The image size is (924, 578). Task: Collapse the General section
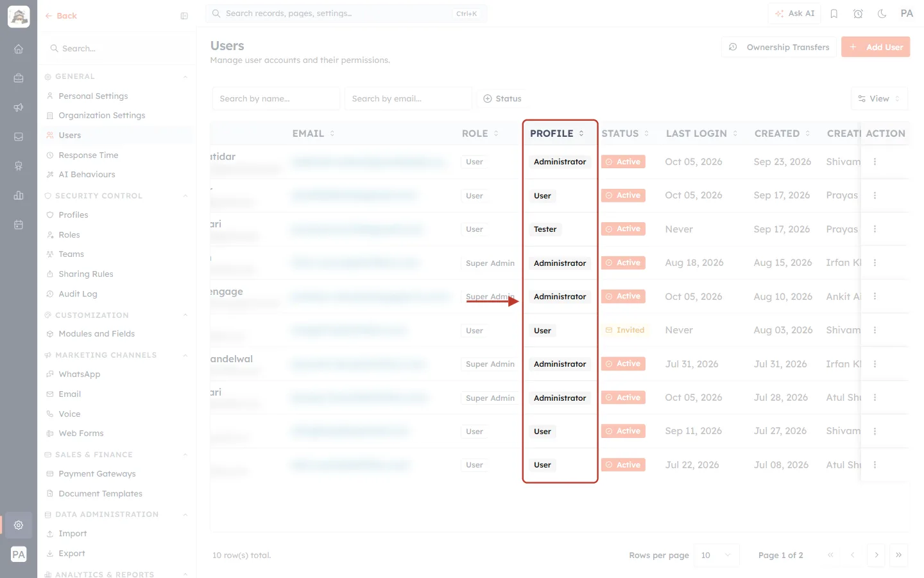tap(185, 77)
